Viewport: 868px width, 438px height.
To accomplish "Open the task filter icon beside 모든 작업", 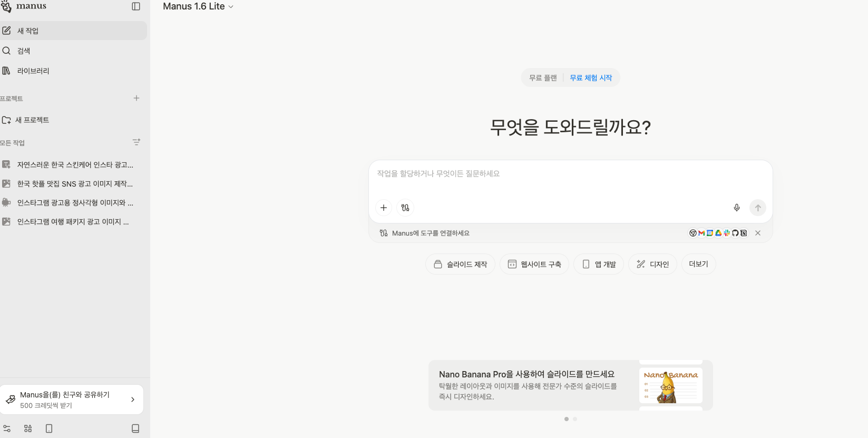I will 136,142.
